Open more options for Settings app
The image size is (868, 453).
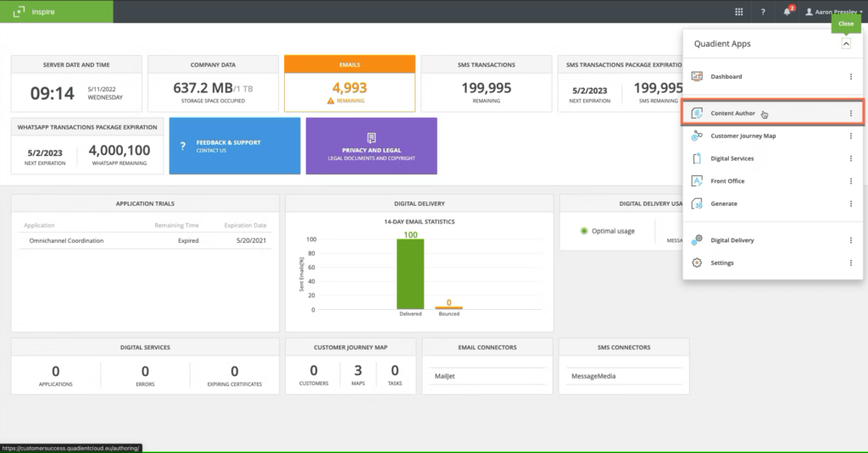tap(851, 262)
